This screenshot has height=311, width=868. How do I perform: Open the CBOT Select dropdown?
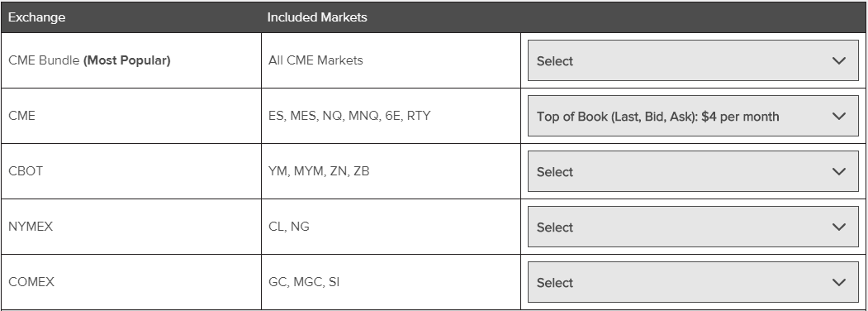click(x=693, y=171)
